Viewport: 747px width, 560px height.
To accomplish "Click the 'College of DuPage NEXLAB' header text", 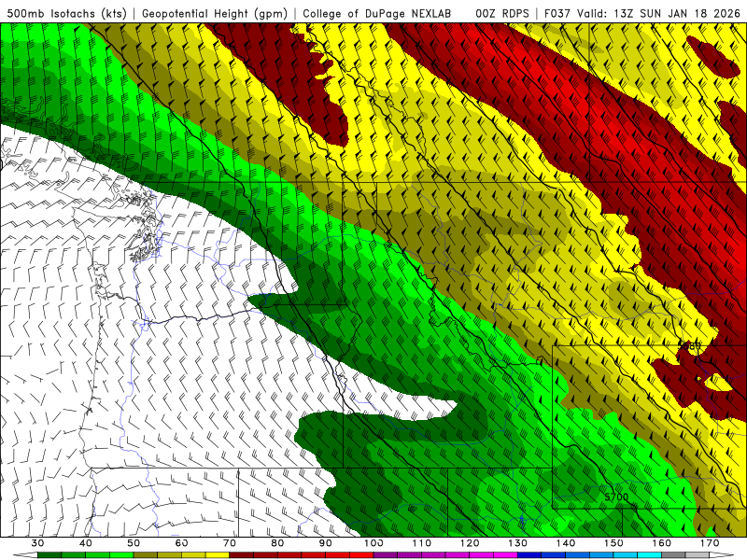I will [377, 13].
